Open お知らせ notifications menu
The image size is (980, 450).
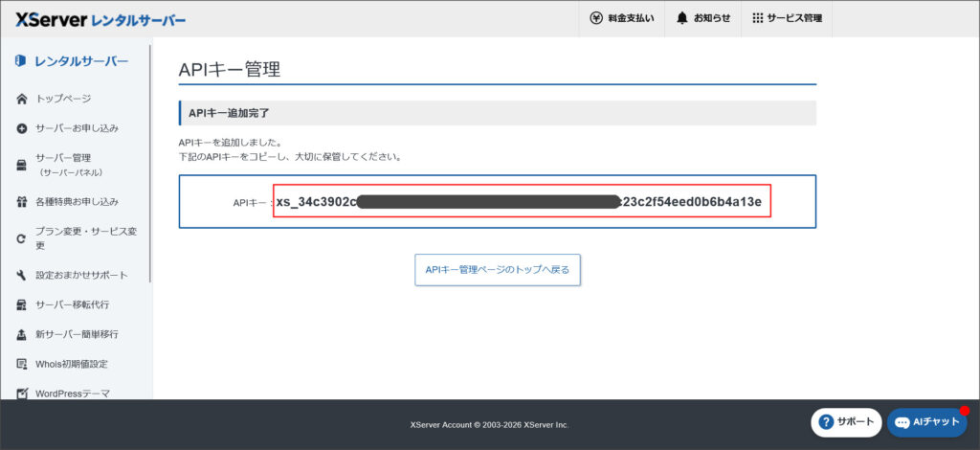(703, 18)
